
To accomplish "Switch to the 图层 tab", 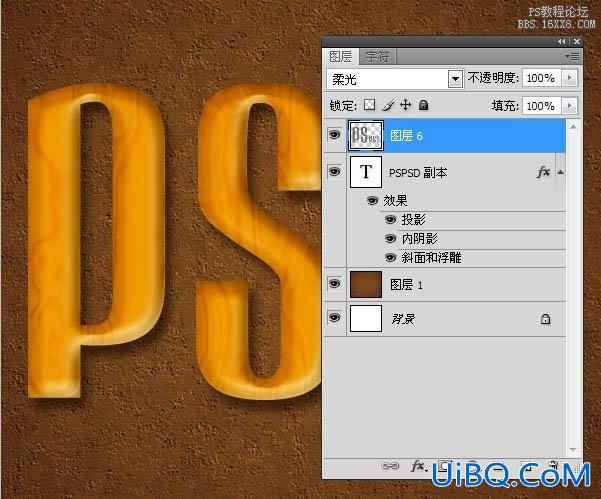I will click(341, 56).
